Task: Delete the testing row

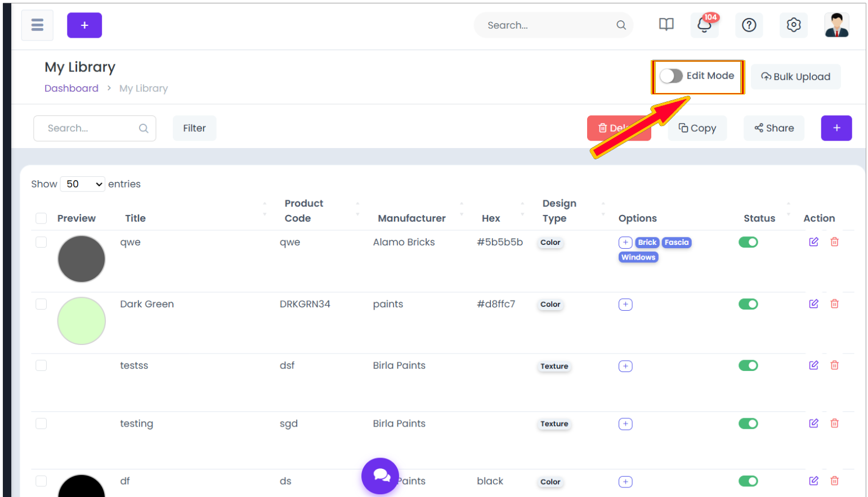Action: click(834, 423)
